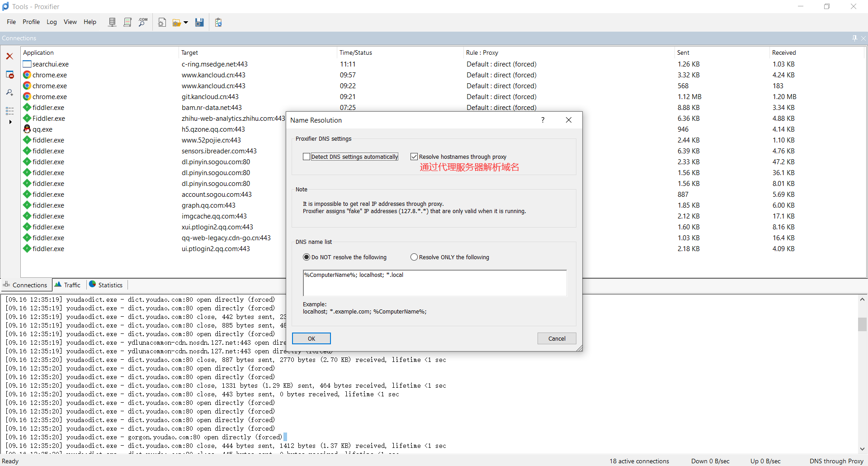The height and width of the screenshot is (466, 868).
Task: Sort by the Received column header
Action: [816, 52]
